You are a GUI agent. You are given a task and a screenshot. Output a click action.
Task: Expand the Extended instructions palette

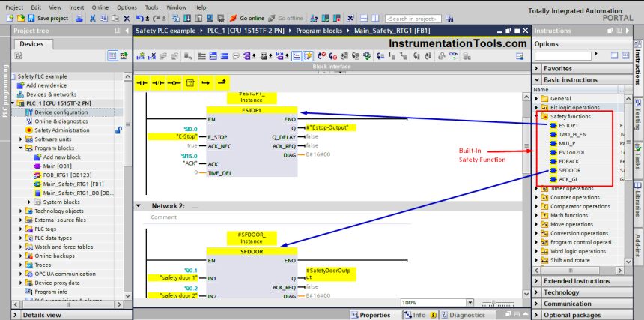(x=536, y=281)
